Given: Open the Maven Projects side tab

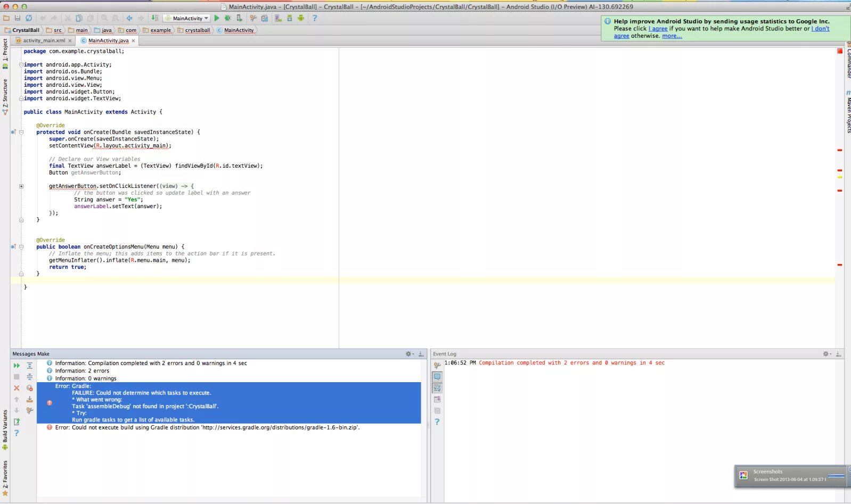Looking at the screenshot, I should [848, 112].
